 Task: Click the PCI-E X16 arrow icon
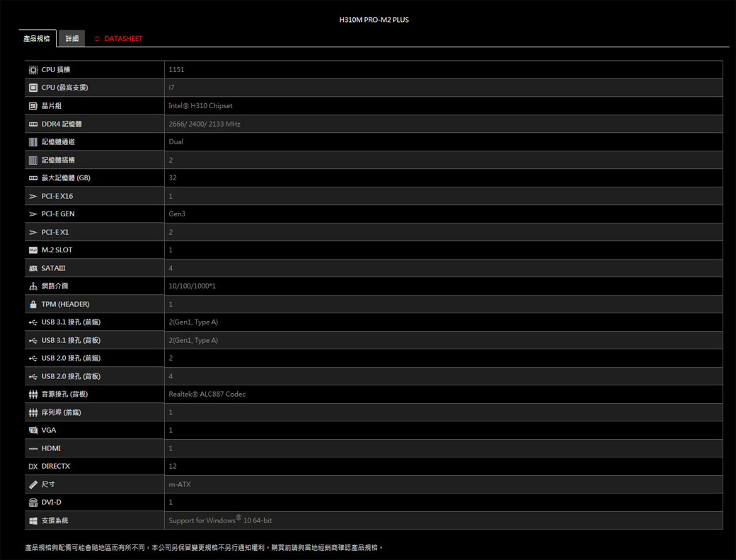(33, 196)
